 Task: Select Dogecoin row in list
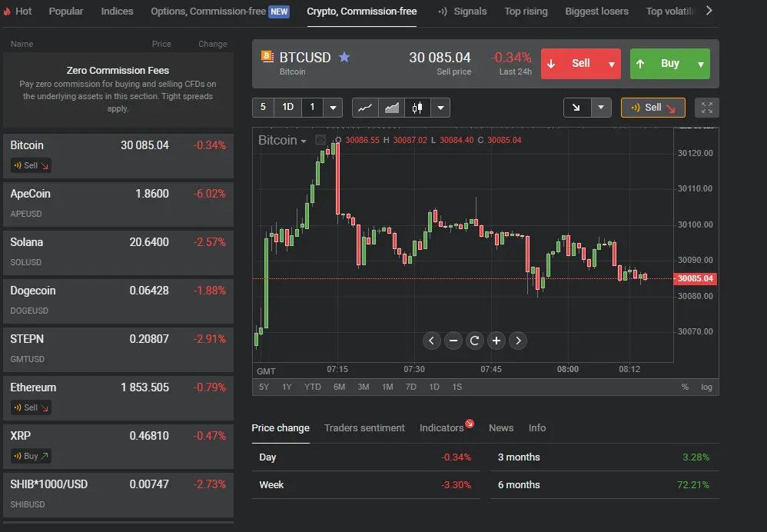[118, 301]
